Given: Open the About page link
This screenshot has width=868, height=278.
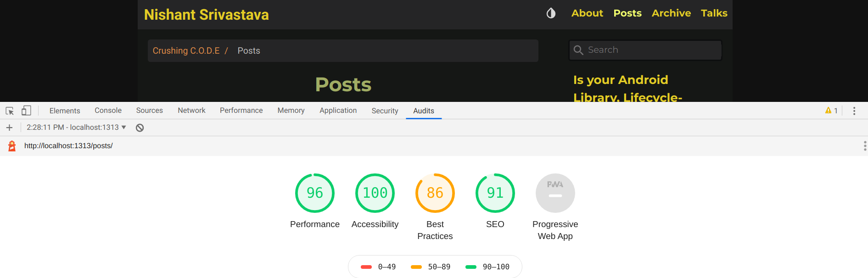Looking at the screenshot, I should 587,13.
